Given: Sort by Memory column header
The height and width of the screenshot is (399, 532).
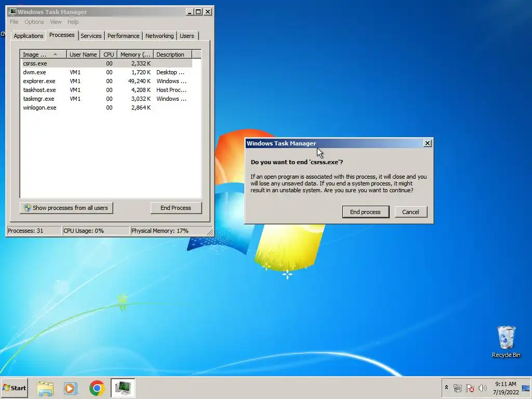Looking at the screenshot, I should [136, 55].
